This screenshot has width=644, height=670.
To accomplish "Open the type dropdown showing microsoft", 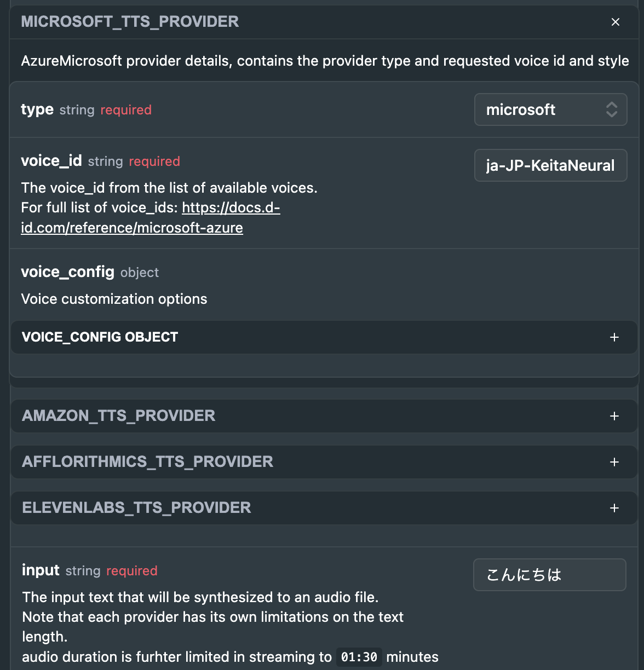I will 550,109.
